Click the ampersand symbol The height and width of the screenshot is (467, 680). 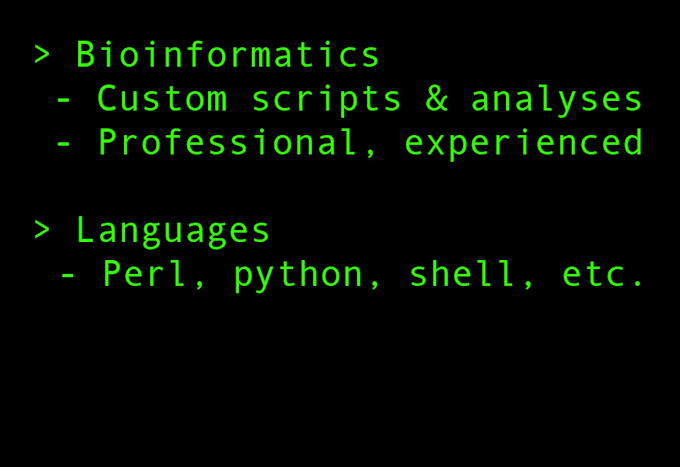[436, 99]
